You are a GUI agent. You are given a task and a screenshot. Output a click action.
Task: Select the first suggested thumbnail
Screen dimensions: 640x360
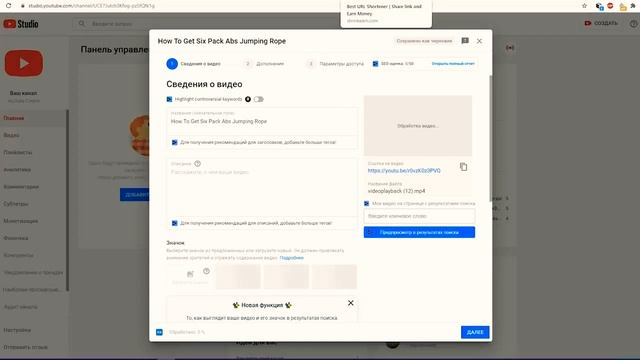tap(238, 277)
